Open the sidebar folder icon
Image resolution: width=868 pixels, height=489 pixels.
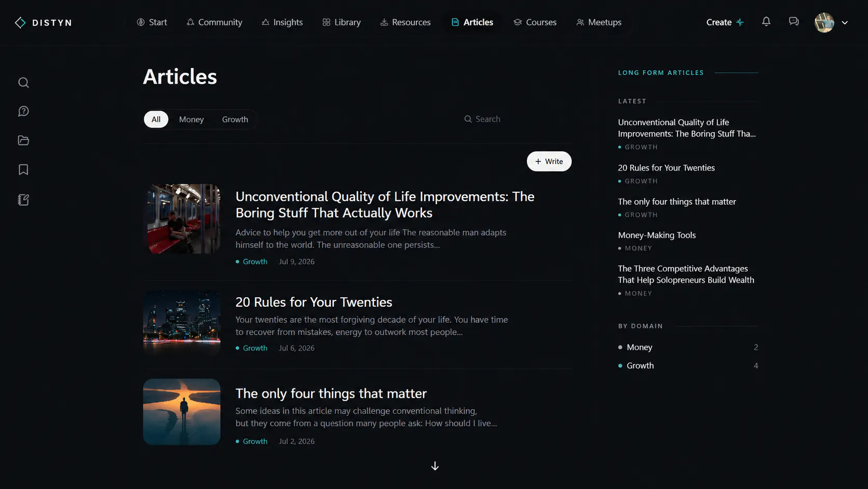pyautogui.click(x=23, y=140)
